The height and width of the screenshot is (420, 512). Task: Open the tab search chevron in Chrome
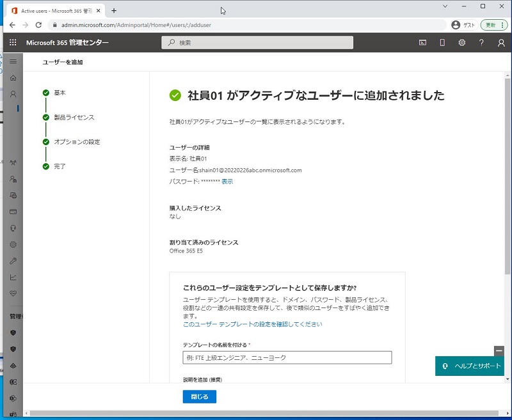445,6
